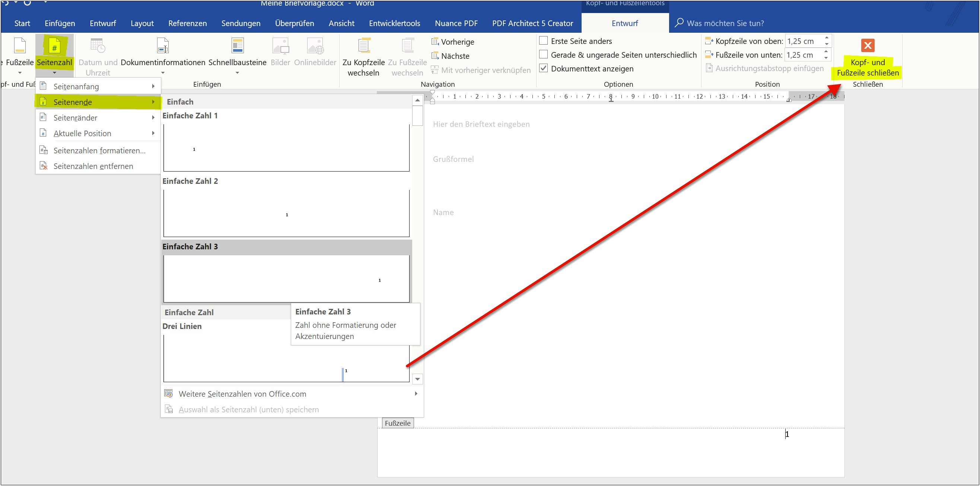Open Dokumentinformationen menu
This screenshot has height=486, width=980.
pyautogui.click(x=163, y=56)
